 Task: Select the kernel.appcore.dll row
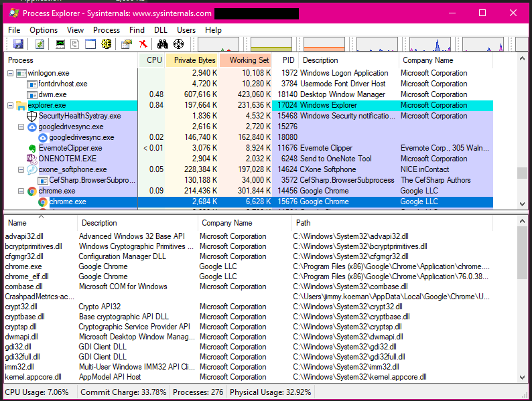tap(34, 377)
